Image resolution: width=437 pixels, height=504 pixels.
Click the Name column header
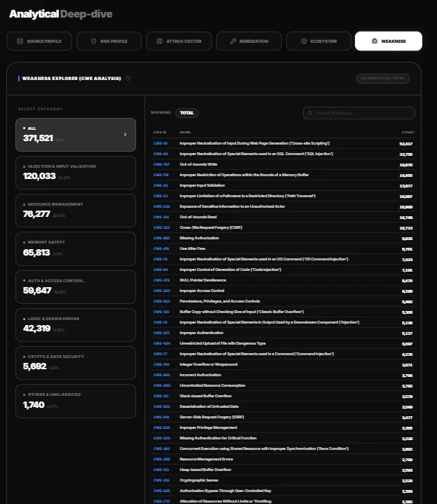click(185, 133)
